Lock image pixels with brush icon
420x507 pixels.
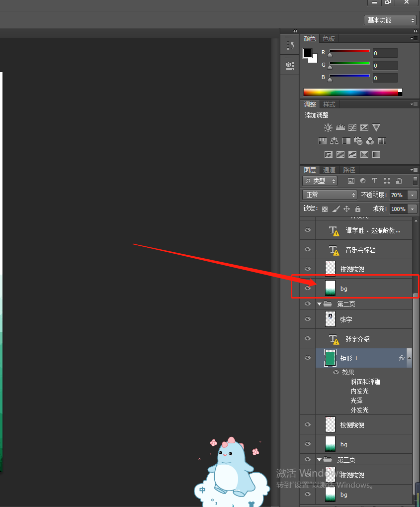pyautogui.click(x=336, y=209)
